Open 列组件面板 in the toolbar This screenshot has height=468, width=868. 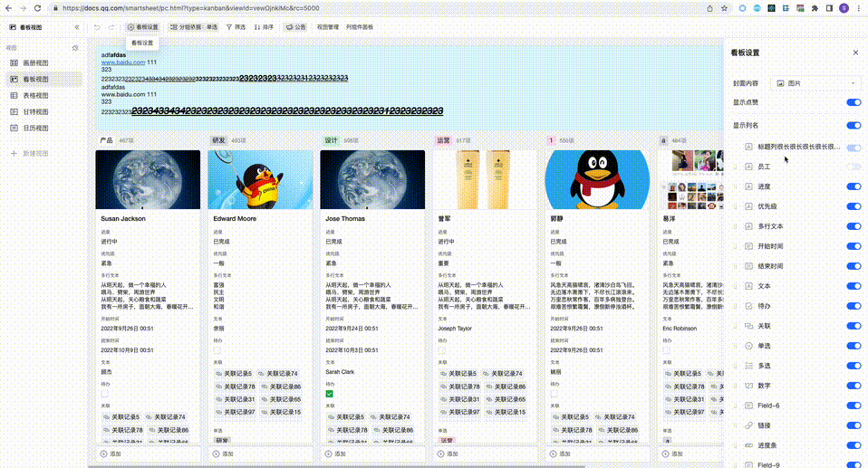point(360,27)
